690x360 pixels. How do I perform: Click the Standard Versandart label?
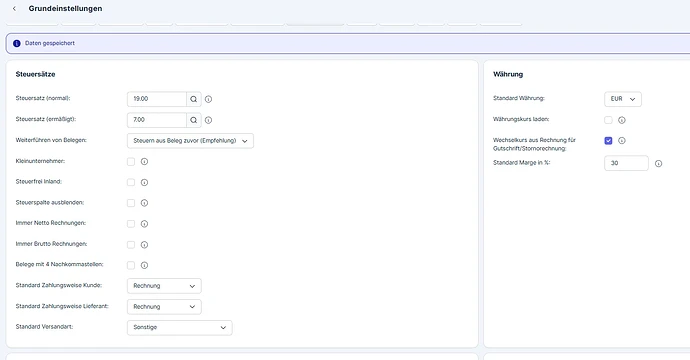point(44,327)
